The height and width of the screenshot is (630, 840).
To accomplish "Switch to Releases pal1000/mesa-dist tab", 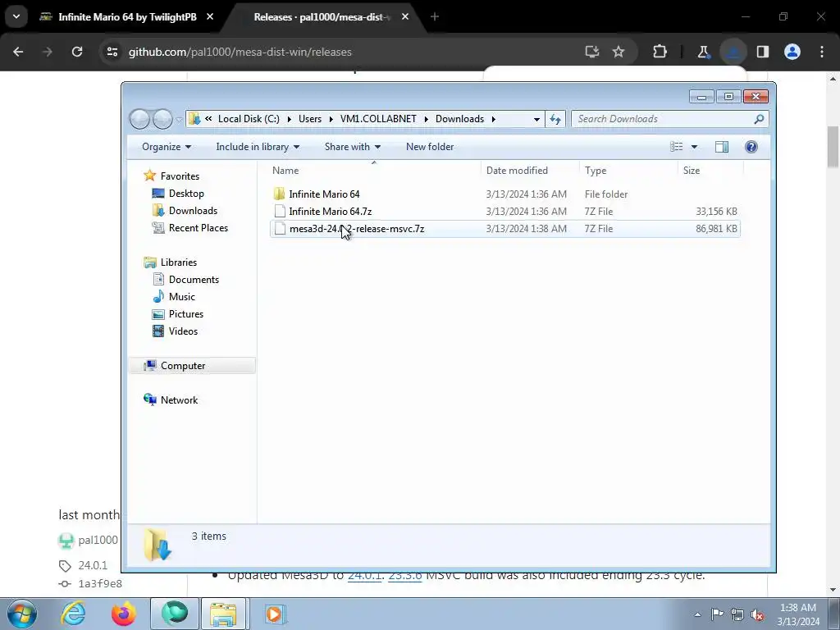I will 322,17.
